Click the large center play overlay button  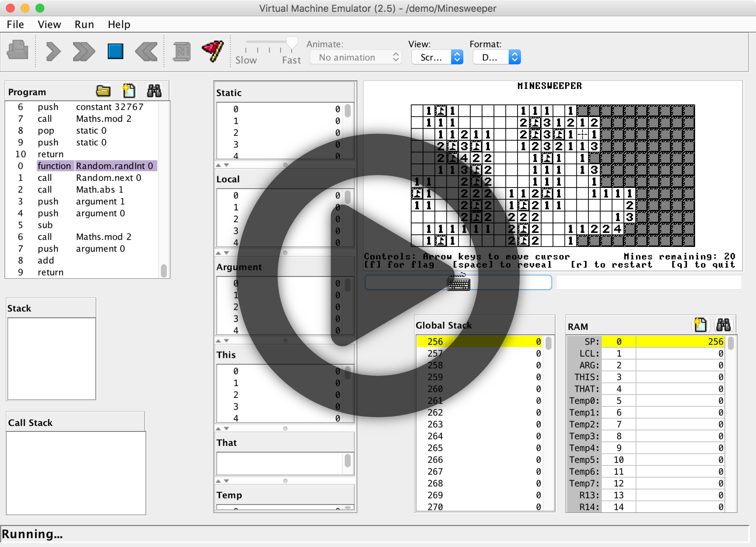[x=378, y=275]
